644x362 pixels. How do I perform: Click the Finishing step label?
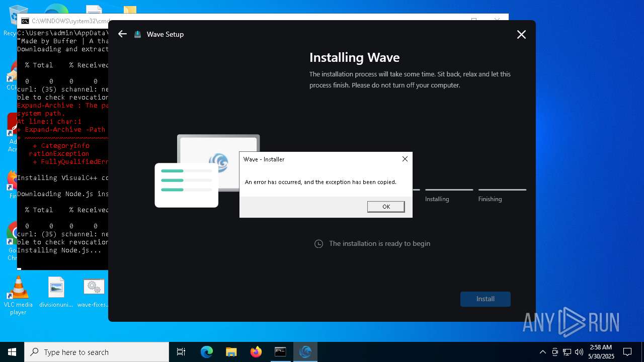pyautogui.click(x=490, y=199)
